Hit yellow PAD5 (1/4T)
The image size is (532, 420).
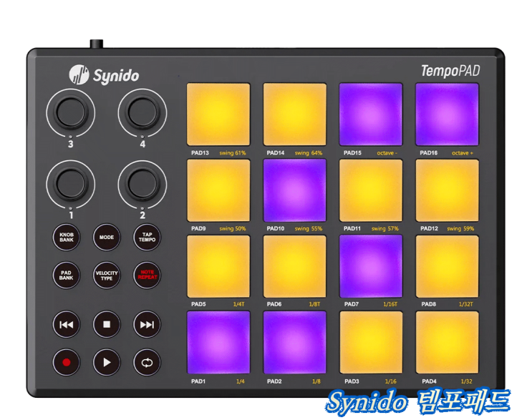click(x=218, y=266)
